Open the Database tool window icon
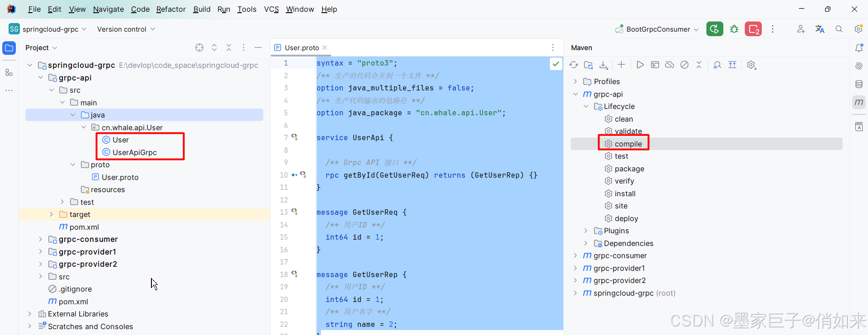Screen dimensions: 868x335 pyautogui.click(x=859, y=84)
